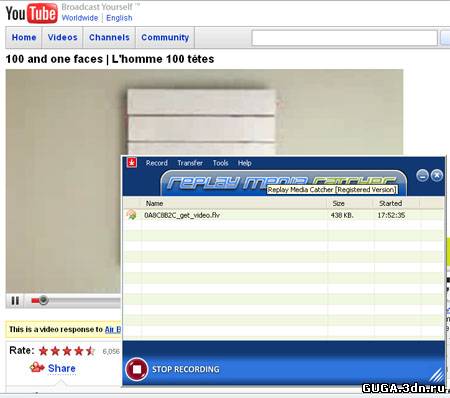Click the Worldwide region link
The width and height of the screenshot is (450, 398).
coord(80,18)
